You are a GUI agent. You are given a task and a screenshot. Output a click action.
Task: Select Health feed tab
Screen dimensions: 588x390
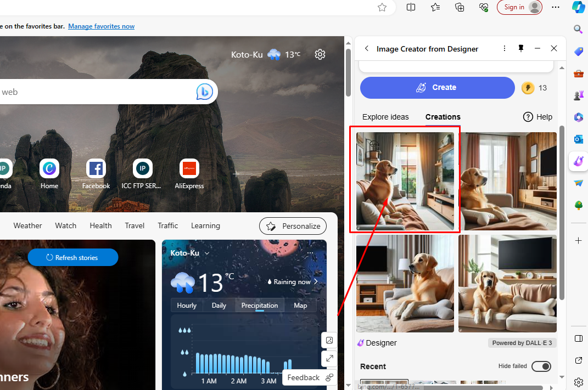point(100,225)
